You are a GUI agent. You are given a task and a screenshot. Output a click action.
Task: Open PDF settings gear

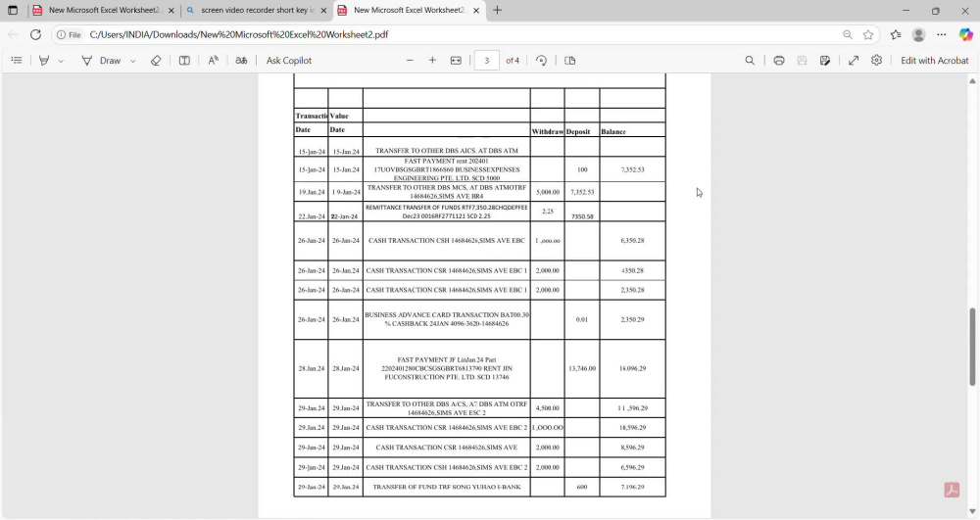coord(877,61)
